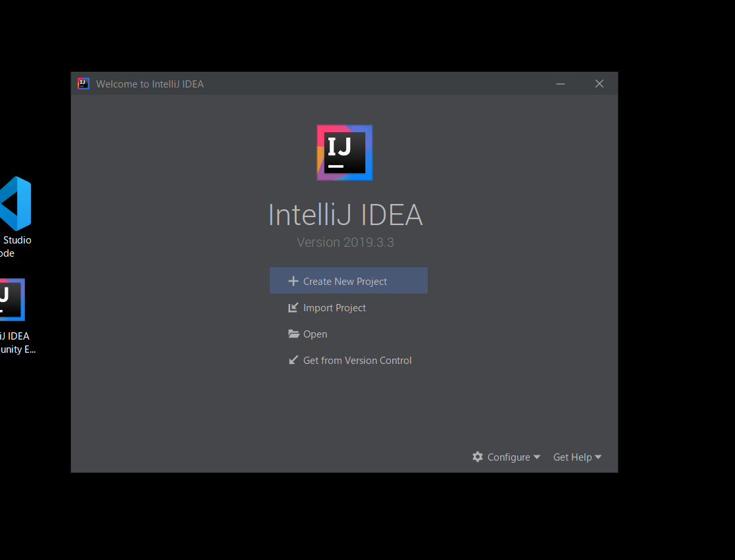The width and height of the screenshot is (735, 560).
Task: Click the large IntelliJ IDEA logo
Action: pyautogui.click(x=345, y=153)
